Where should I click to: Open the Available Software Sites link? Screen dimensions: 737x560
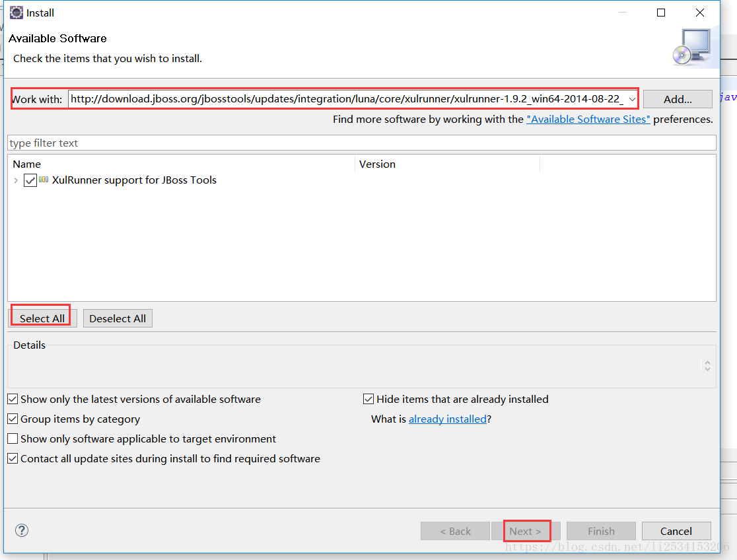tap(588, 120)
